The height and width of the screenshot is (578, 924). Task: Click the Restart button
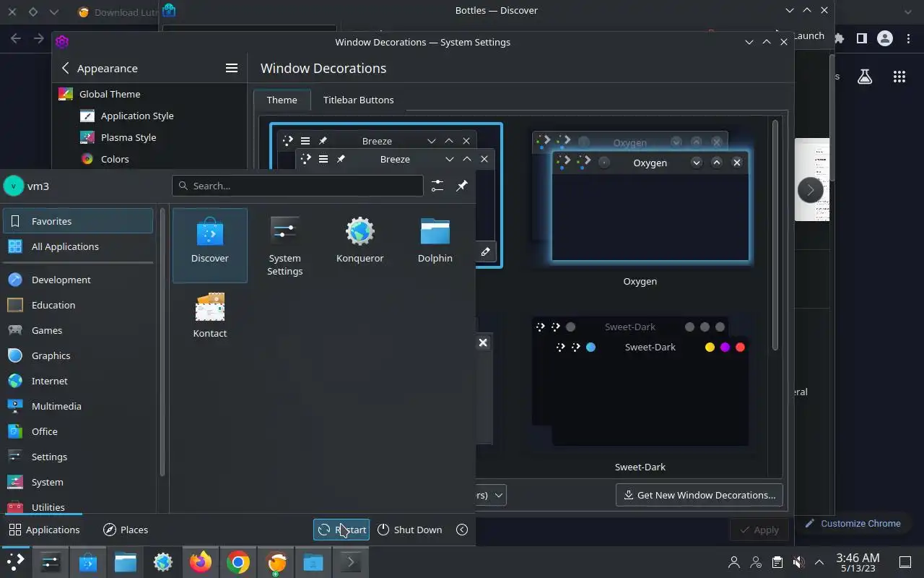[341, 530]
